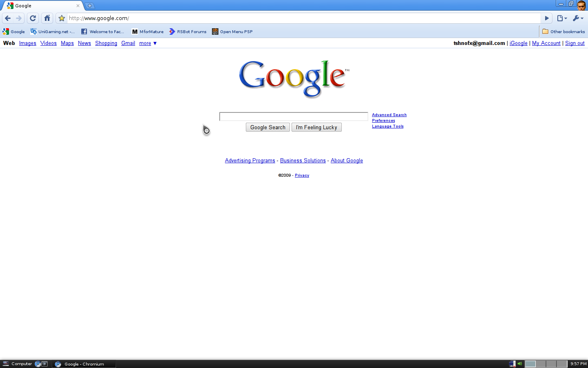Screen dimensions: 588x368
Task: Click the I'm Feeling Lucky button
Action: 316,127
